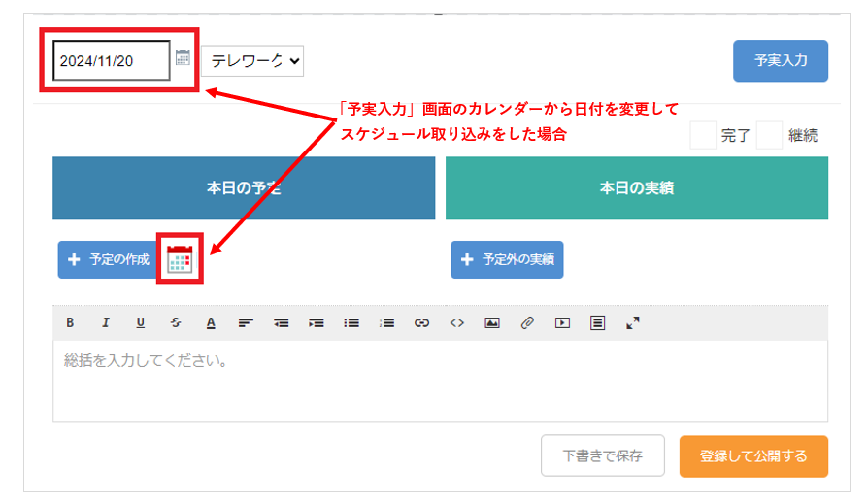
Task: Decrease indent of the text
Action: (282, 323)
